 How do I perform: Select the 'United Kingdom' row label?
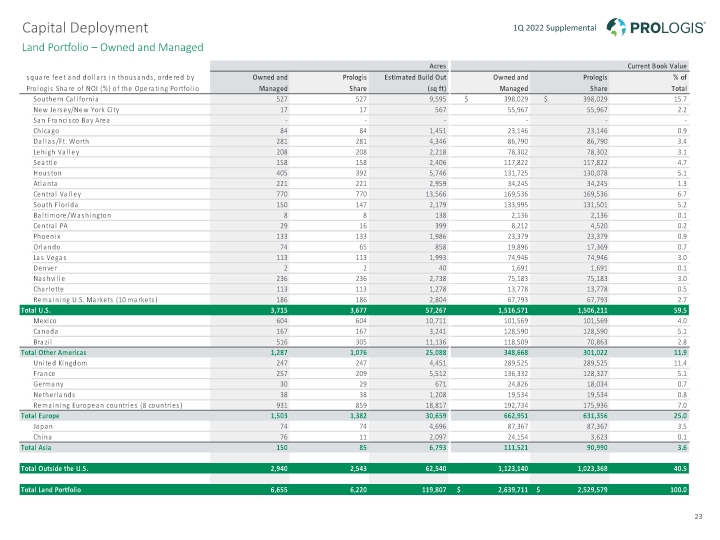coord(60,363)
